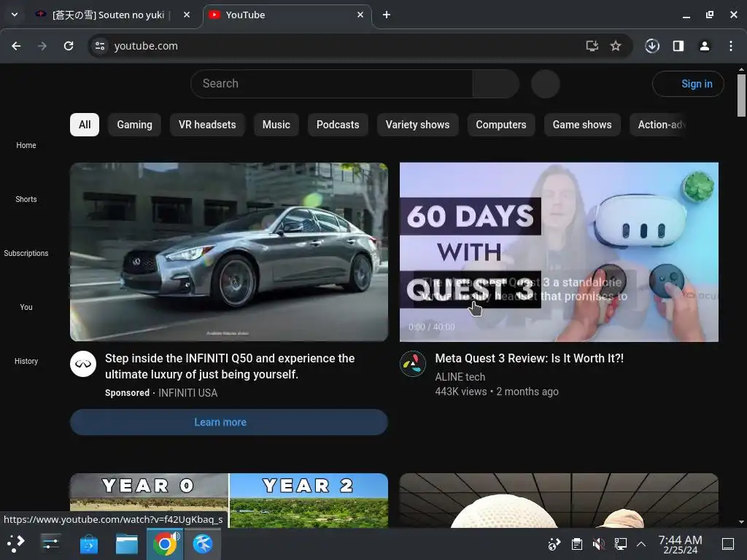Open the 60 Days with Quest 3 thumbnail
Screen dimensions: 747x560
559,252
